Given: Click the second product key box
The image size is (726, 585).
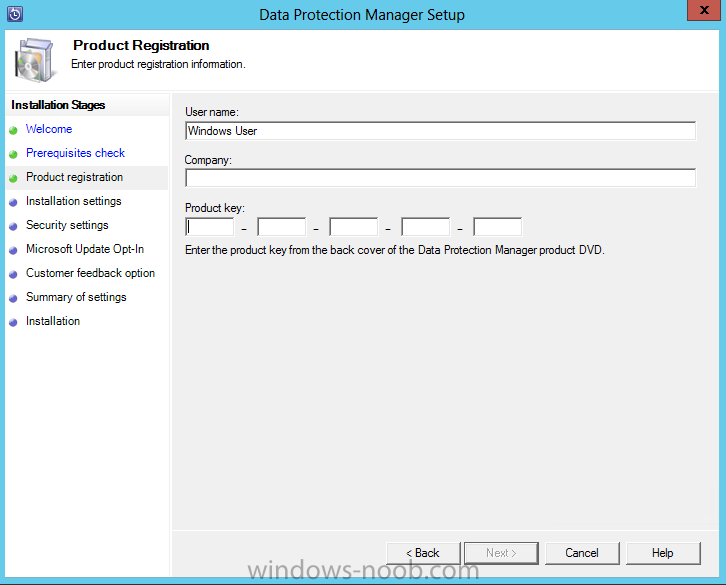Looking at the screenshot, I should coord(282,227).
